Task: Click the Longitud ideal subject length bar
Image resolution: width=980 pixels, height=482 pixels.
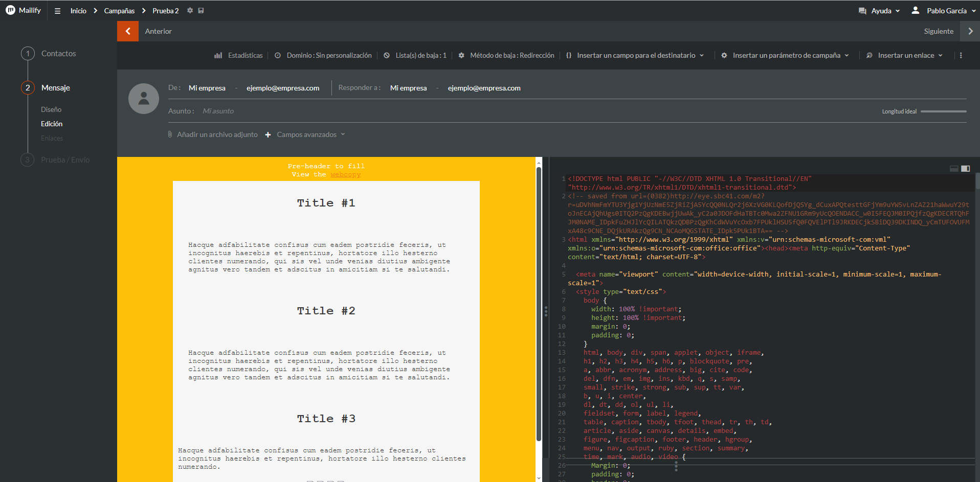Action: 943,111
